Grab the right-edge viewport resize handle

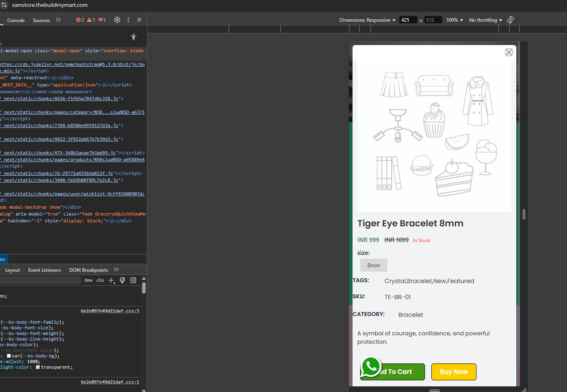point(524,214)
